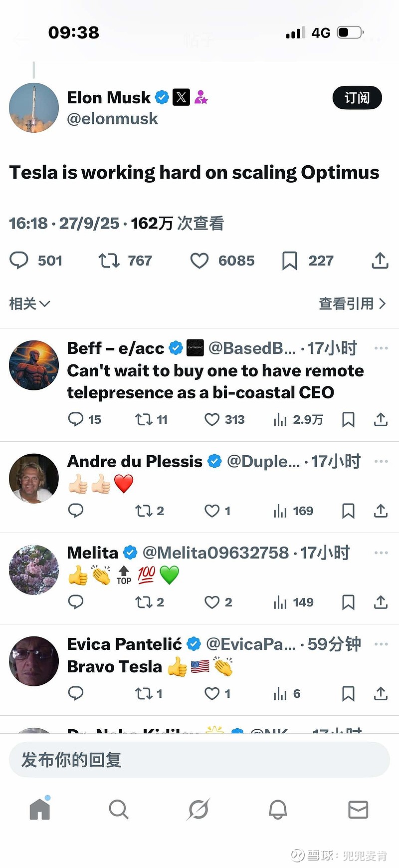This screenshot has width=399, height=868.
Task: Tap the reply field 发布你的回复
Action: [199, 759]
